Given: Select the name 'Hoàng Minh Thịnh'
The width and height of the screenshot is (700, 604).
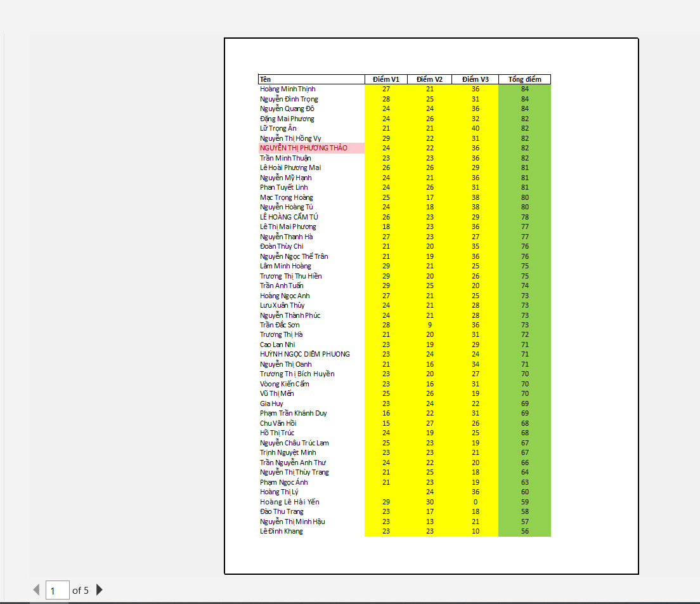Looking at the screenshot, I should (x=287, y=89).
